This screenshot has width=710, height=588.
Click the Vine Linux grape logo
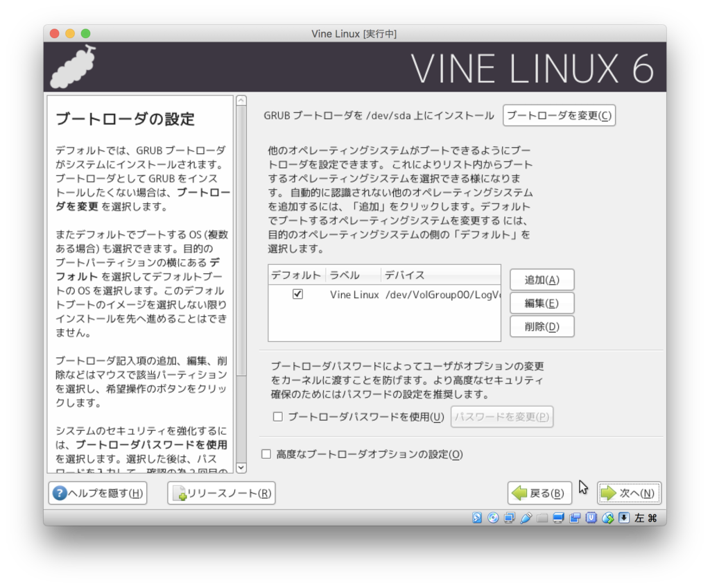point(73,67)
